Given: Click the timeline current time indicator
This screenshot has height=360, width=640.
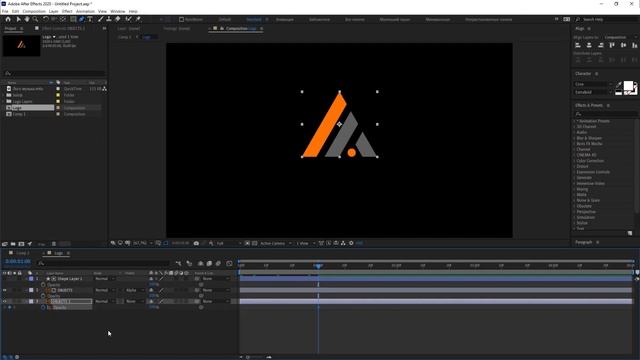Looking at the screenshot, I should click(318, 266).
